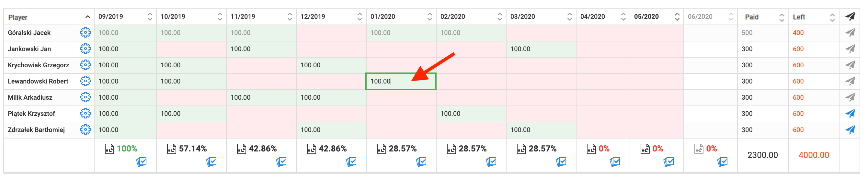Click the player name Krychowiak Grzegorz
Image resolution: width=868 pixels, height=178 pixels.
tap(39, 65)
